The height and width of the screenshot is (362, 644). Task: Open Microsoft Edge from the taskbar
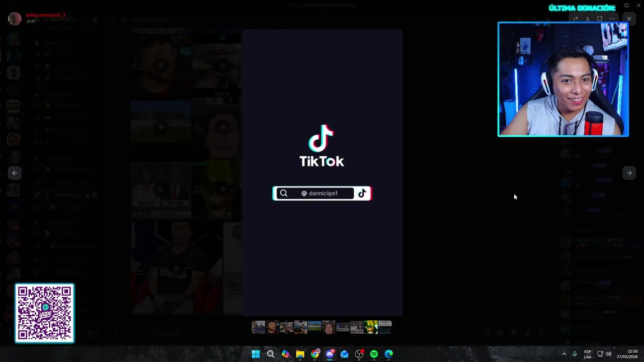pos(388,354)
